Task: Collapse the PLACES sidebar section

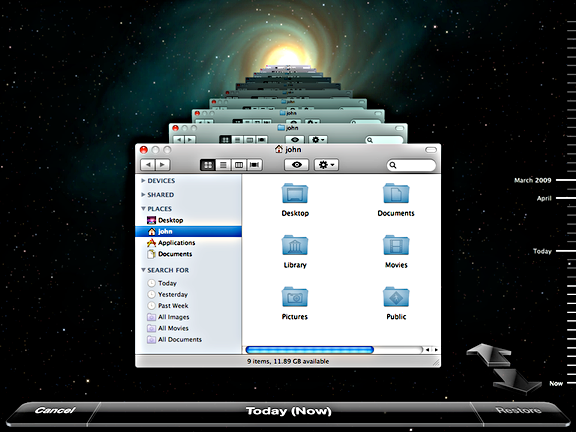Action: click(143, 209)
